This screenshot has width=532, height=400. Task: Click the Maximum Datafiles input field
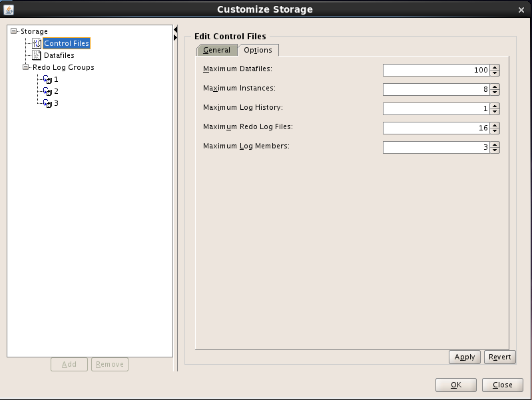point(436,71)
